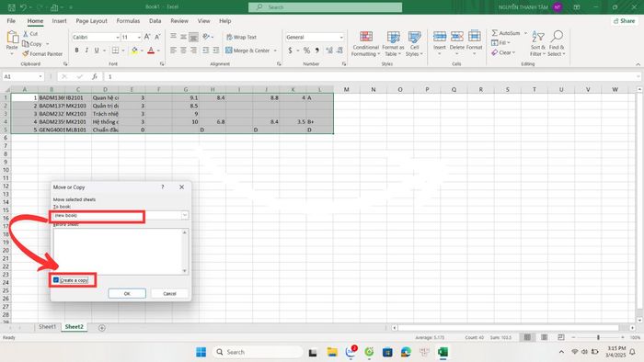Click the Name Box showing A1

tap(23, 76)
